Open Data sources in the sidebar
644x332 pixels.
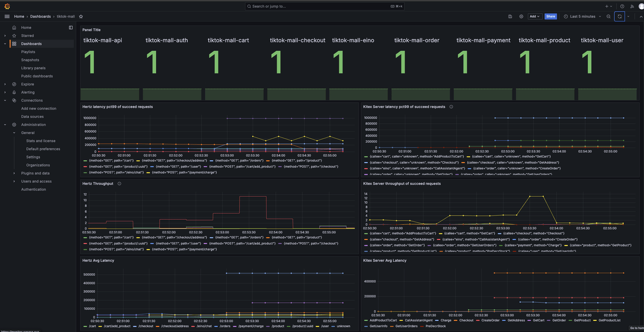tap(32, 117)
